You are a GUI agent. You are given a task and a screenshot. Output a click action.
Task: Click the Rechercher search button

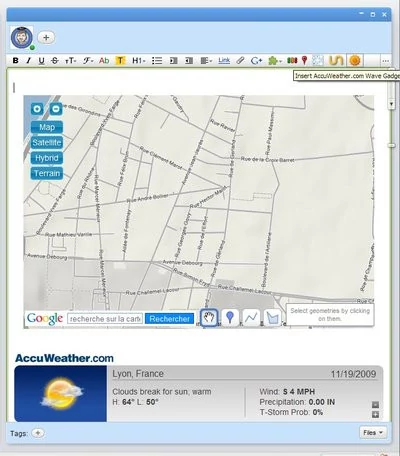[x=170, y=319]
